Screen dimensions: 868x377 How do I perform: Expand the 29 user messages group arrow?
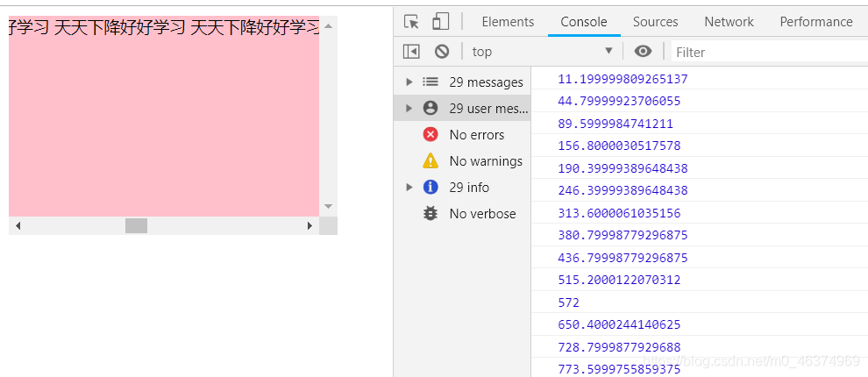pyautogui.click(x=409, y=108)
